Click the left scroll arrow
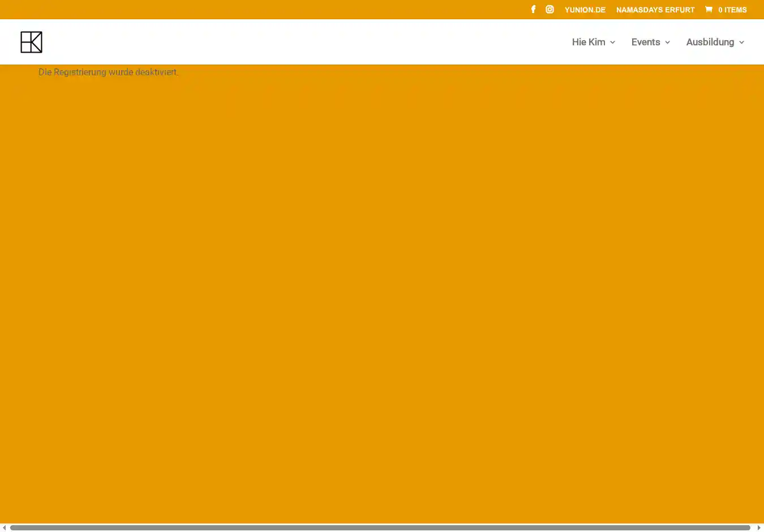764x532 pixels. [4, 527]
